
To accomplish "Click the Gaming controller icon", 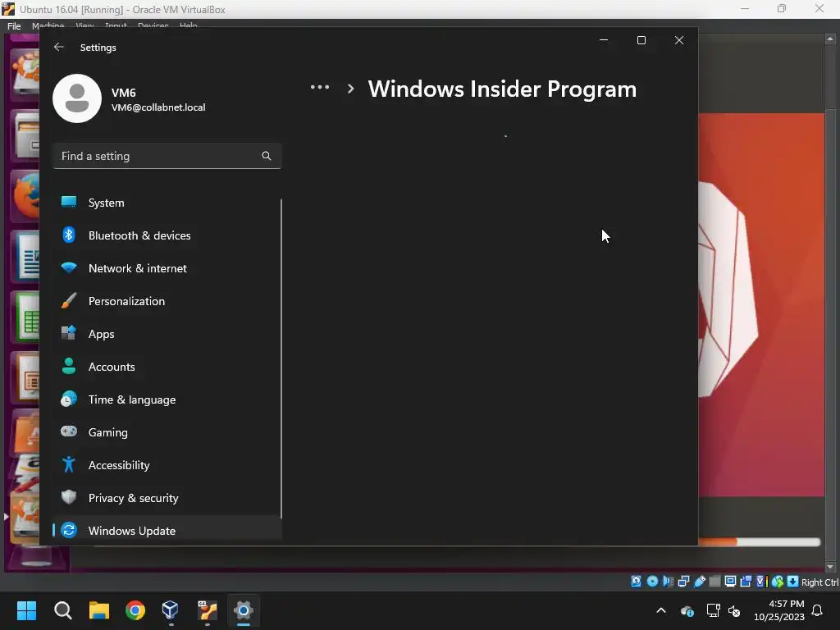I will (69, 431).
